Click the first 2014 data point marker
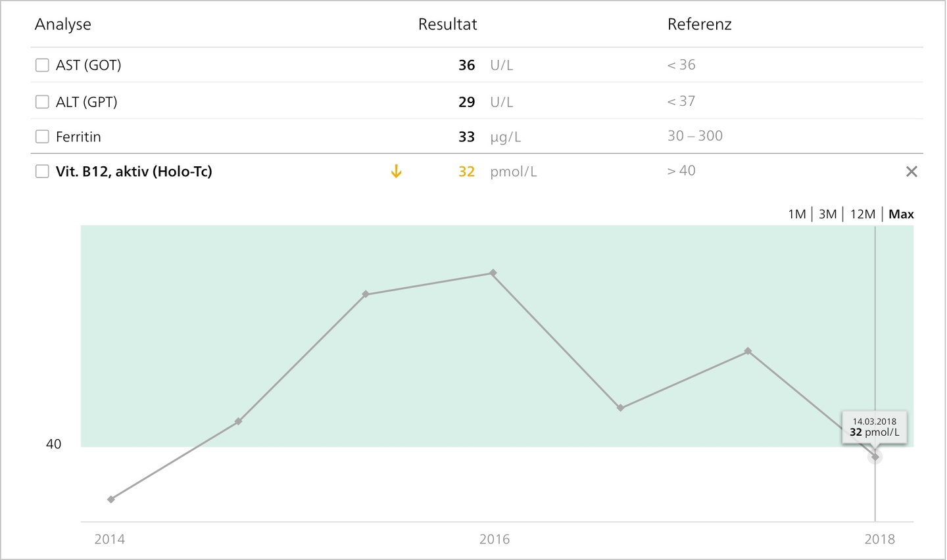Screen dimensions: 947x560 [x=111, y=500]
